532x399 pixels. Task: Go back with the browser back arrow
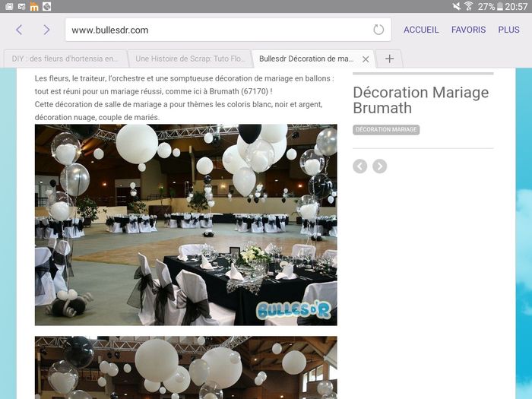(19, 30)
